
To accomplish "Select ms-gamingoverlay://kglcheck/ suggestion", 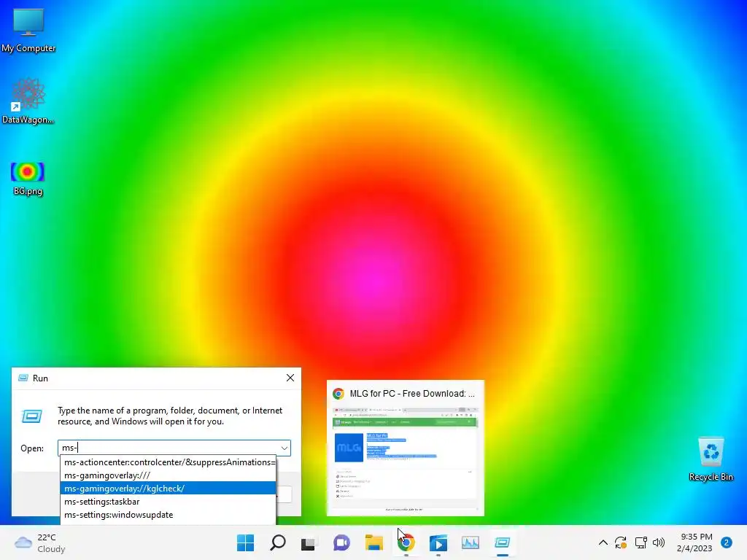I will (169, 488).
